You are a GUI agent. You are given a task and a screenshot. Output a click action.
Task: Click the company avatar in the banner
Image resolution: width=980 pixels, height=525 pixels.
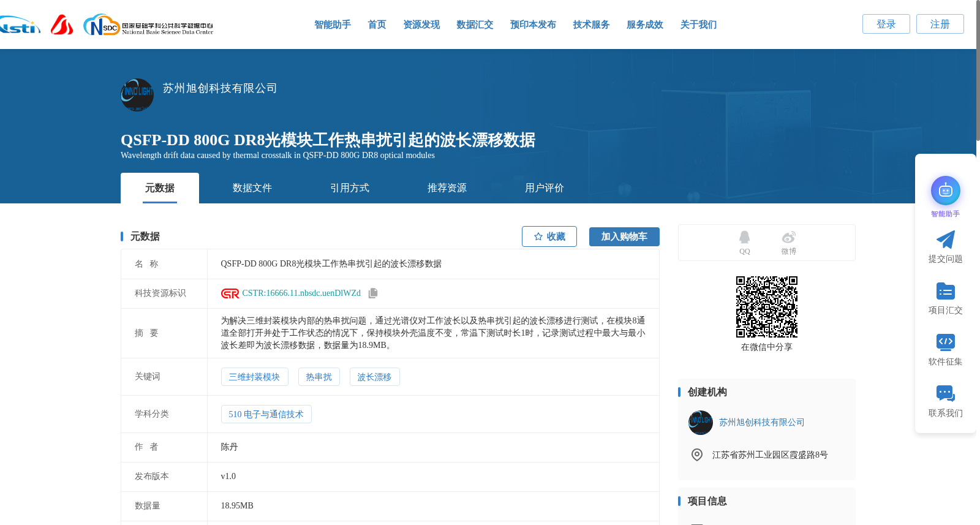[137, 95]
